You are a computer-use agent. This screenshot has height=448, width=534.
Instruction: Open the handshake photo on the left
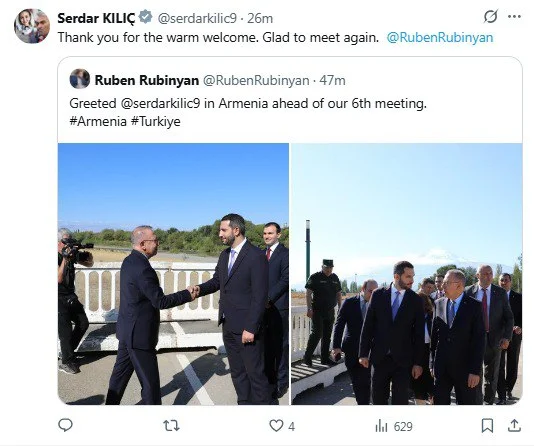(x=173, y=274)
